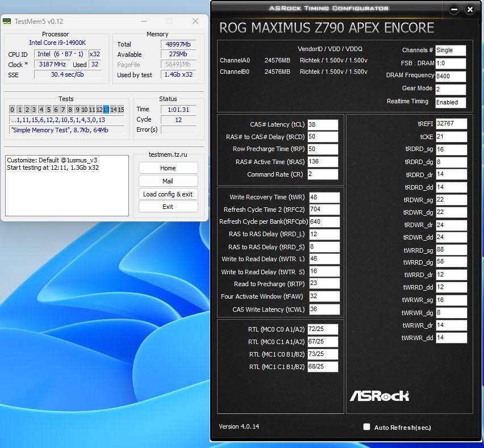Screen dimensions: 484x448
Task: Select test box number 13
Action: [x=106, y=109]
